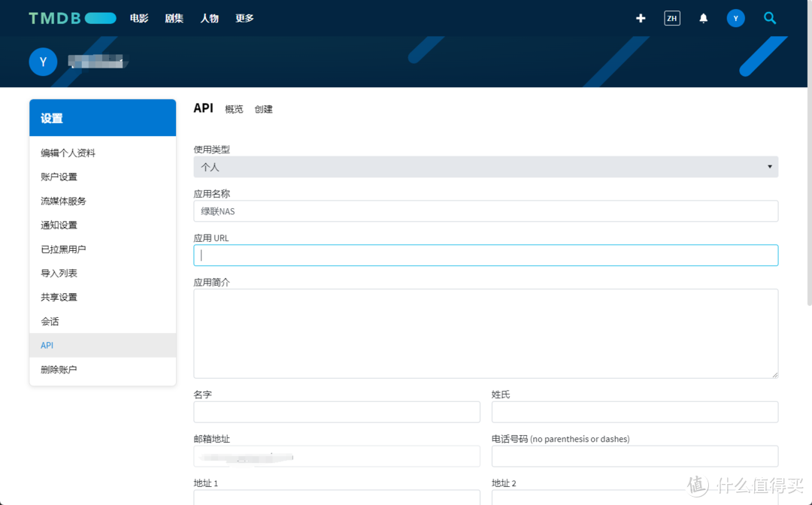The image size is (812, 505).
Task: Click the 应用 URL input field
Action: pyautogui.click(x=485, y=255)
